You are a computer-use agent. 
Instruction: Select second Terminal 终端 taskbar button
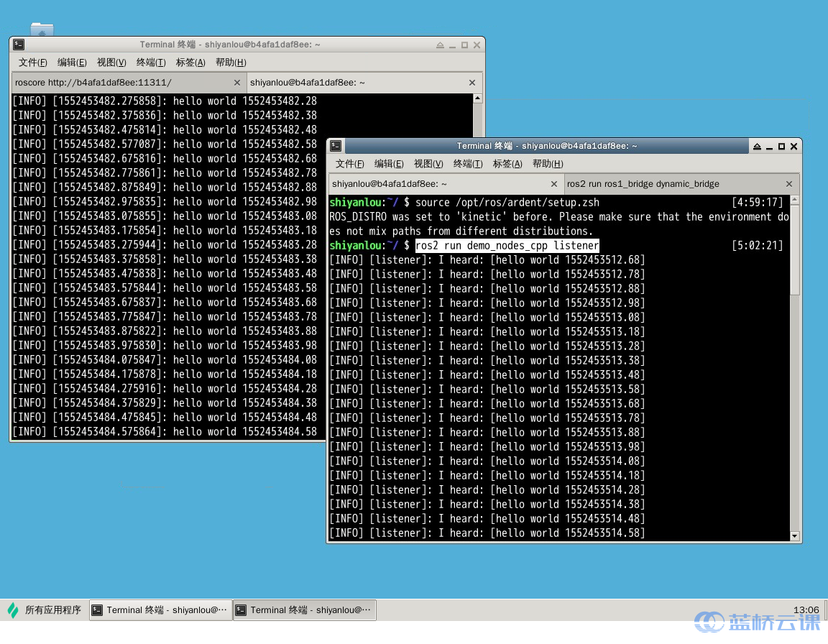(305, 610)
